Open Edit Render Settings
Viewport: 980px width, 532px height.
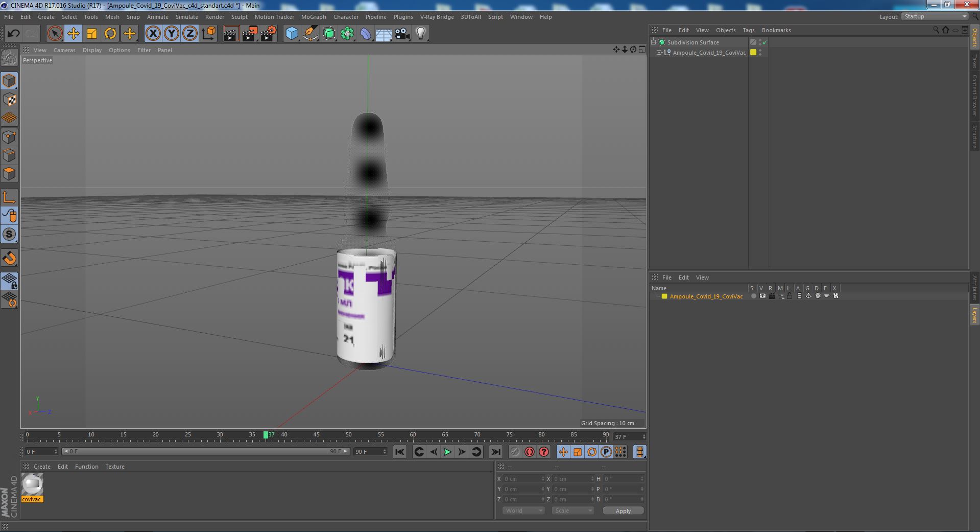coord(269,34)
